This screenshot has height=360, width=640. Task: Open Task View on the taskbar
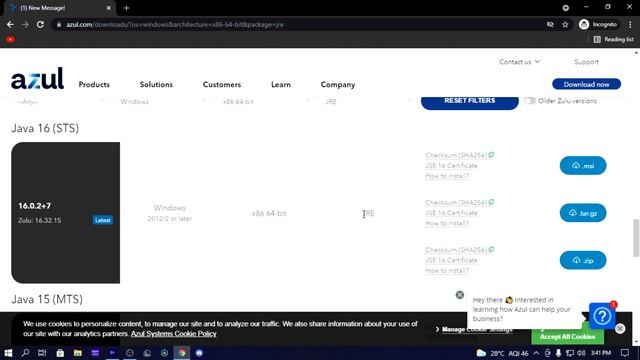42,353
